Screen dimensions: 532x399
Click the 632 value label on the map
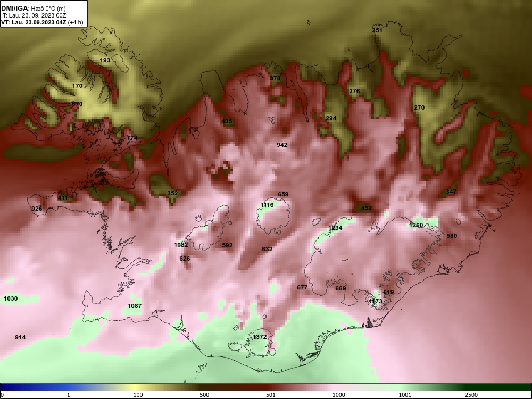267,249
